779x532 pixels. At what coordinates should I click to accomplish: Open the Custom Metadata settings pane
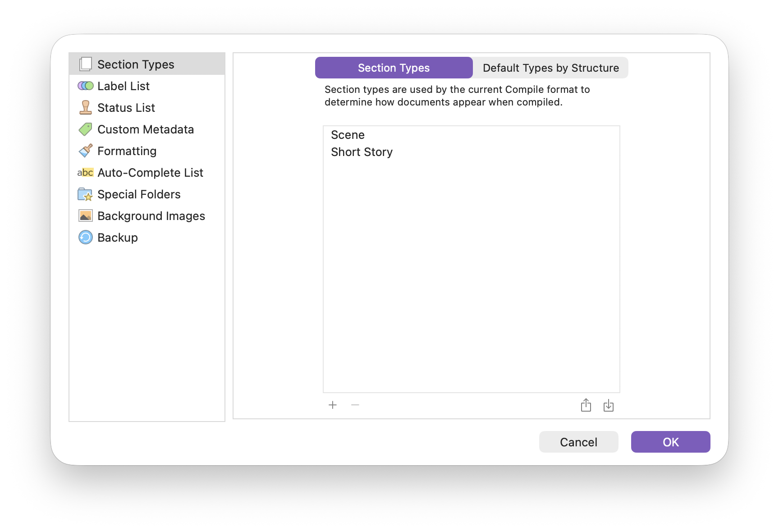click(145, 129)
